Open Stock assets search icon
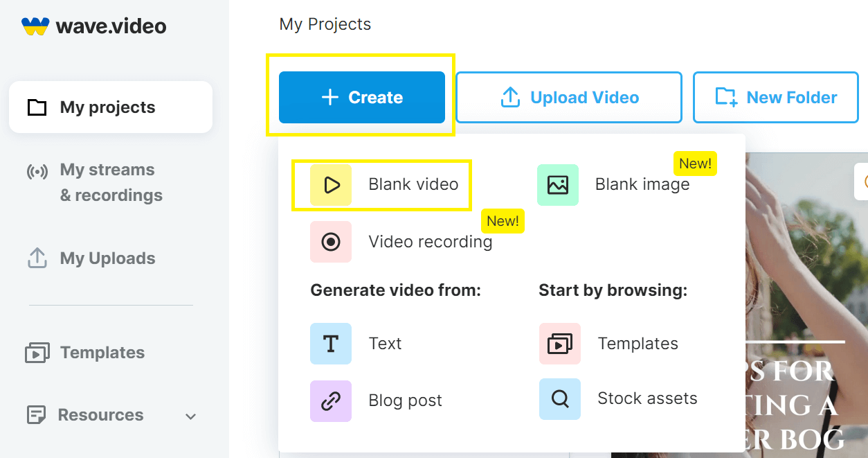The width and height of the screenshot is (868, 458). pyautogui.click(x=560, y=399)
